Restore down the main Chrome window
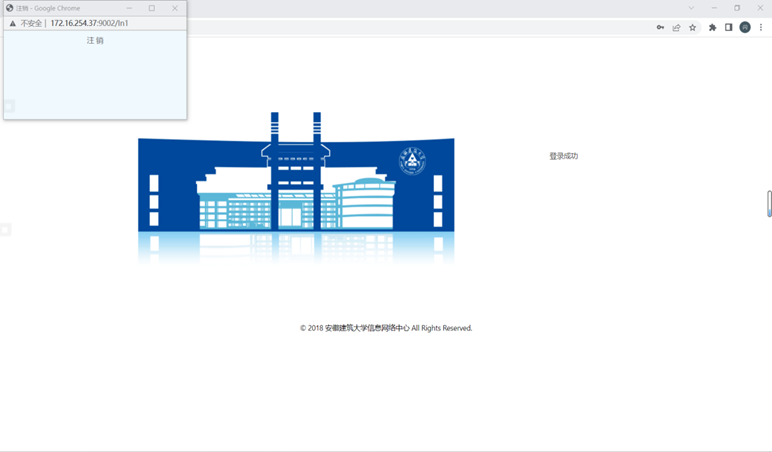 (x=737, y=8)
